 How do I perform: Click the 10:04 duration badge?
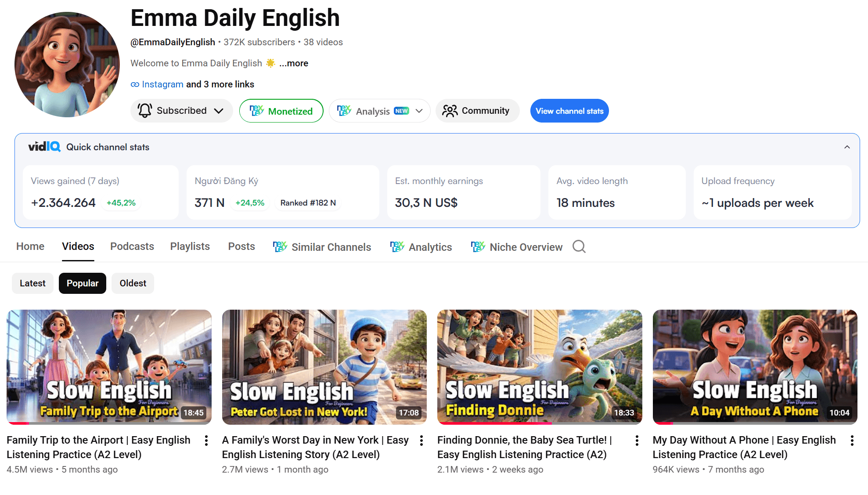point(839,413)
